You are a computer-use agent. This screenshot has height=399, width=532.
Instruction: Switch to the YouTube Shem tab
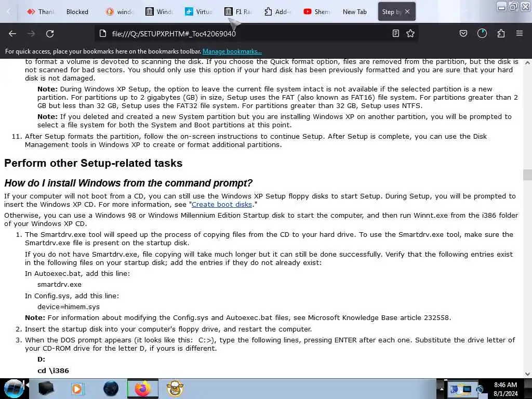(317, 12)
